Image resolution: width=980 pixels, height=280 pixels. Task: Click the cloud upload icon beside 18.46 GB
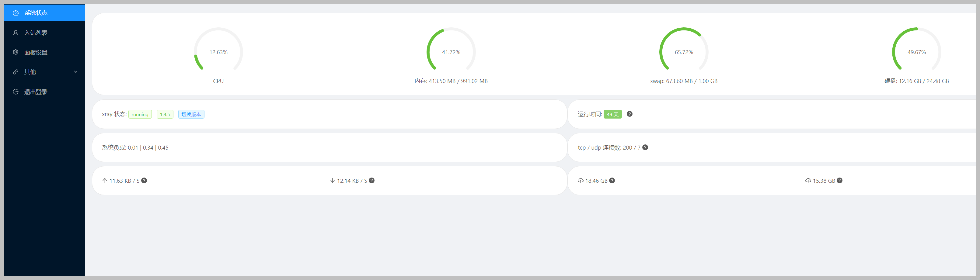click(x=581, y=181)
